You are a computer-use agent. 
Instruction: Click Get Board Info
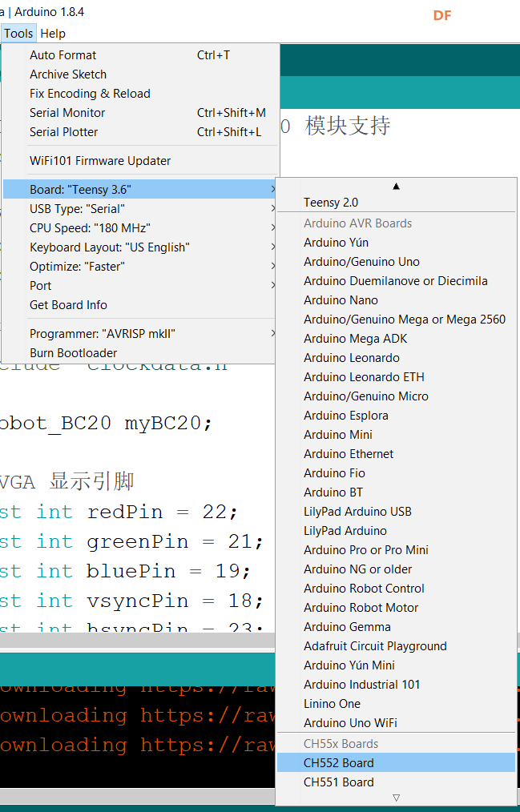coord(140,304)
